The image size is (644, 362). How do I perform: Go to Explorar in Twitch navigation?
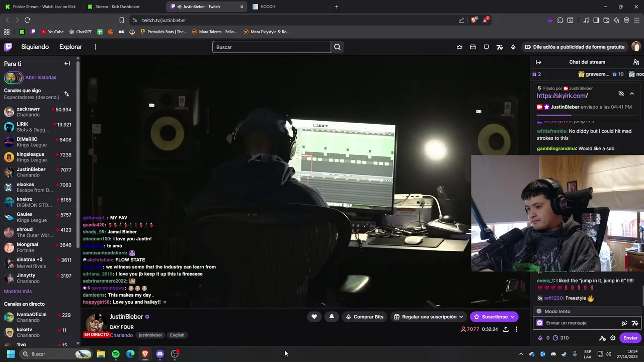click(x=70, y=47)
